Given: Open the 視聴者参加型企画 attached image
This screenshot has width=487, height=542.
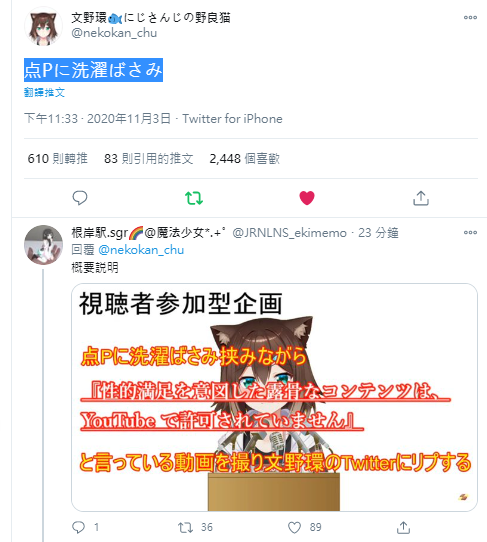Looking at the screenshot, I should (x=274, y=397).
